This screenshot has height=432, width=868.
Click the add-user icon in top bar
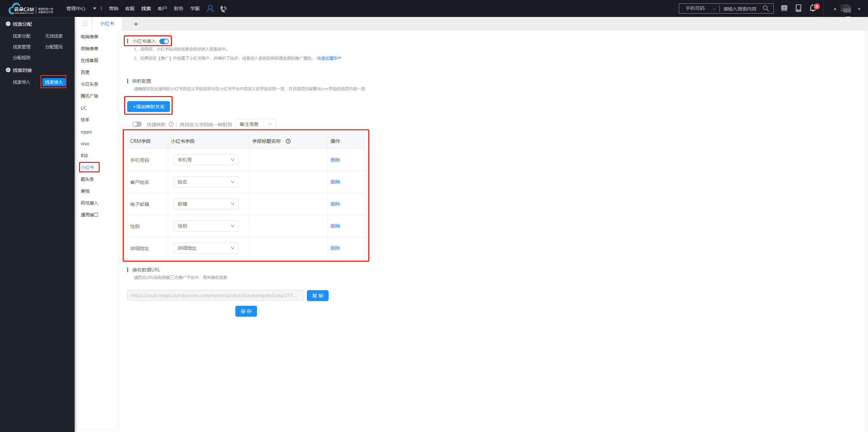coord(210,8)
